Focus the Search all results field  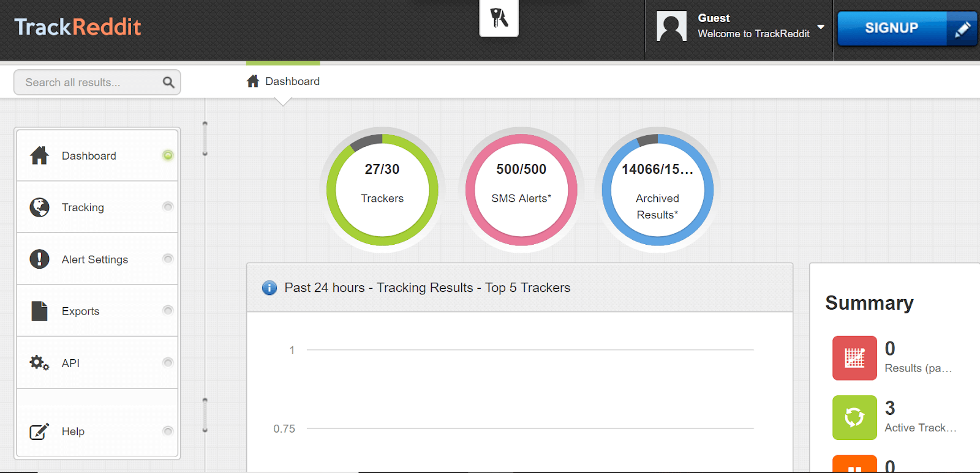pos(97,82)
